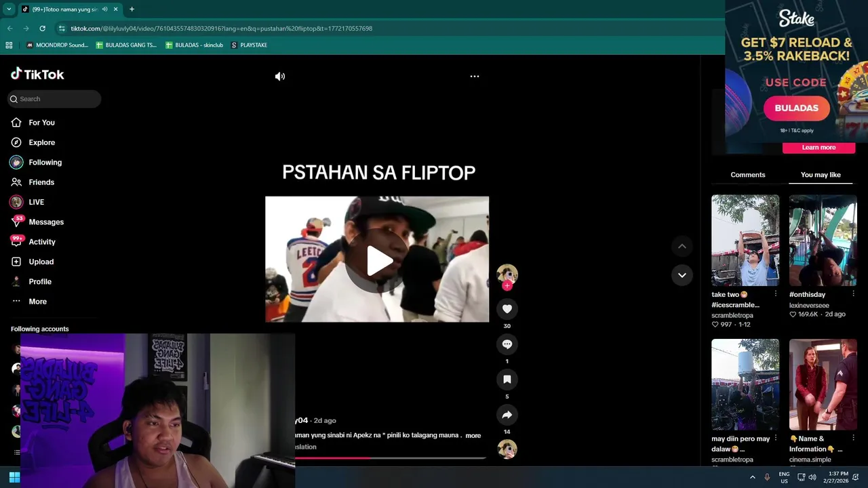
Task: Share the video via arrow icon
Action: [x=507, y=415]
